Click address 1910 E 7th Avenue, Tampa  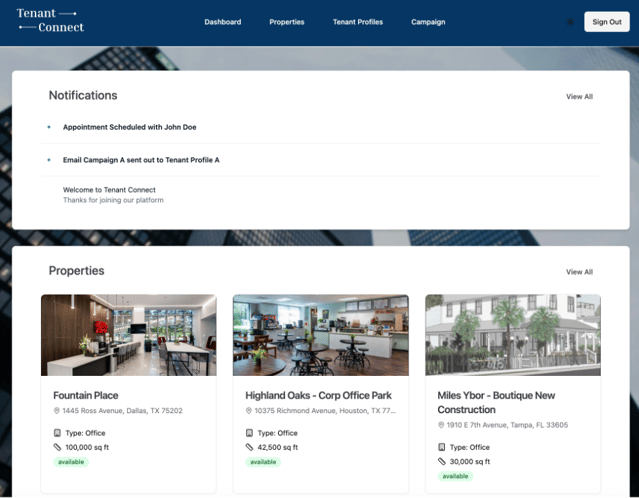click(507, 425)
